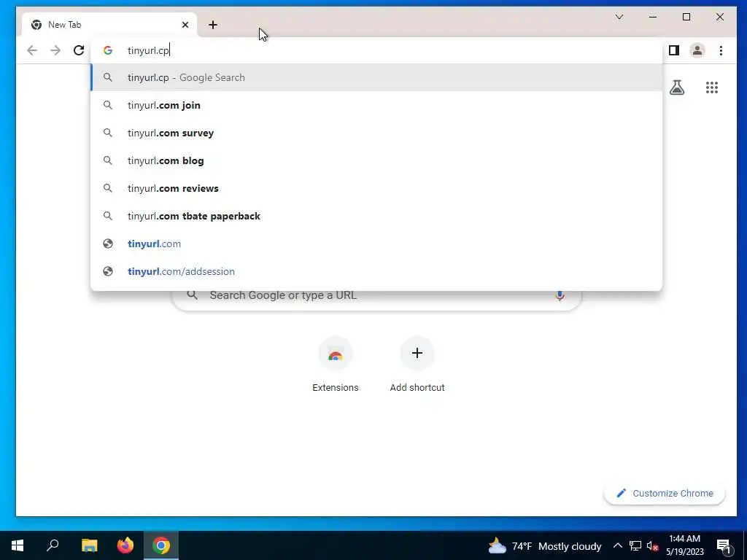747x560 pixels.
Task: Click the muted volume tray icon
Action: [653, 546]
